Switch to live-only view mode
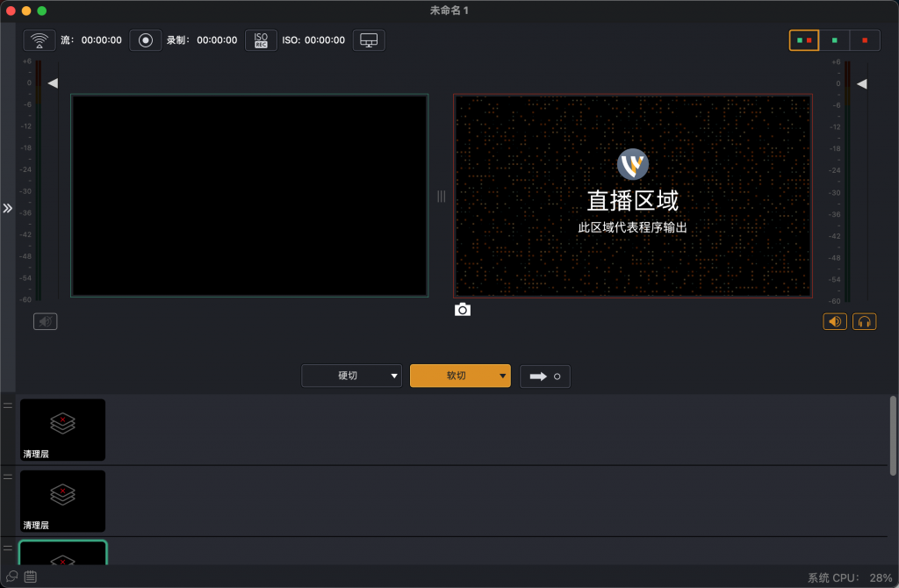The image size is (899, 588). point(864,39)
